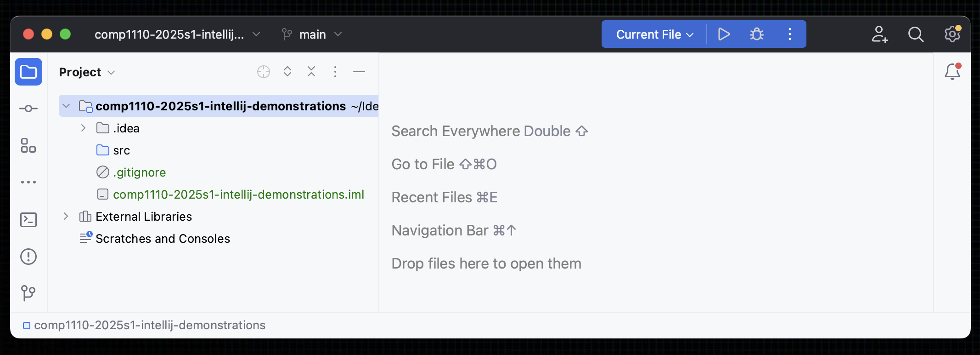Open the Git tool window
This screenshot has height=355, width=980.
28,293
